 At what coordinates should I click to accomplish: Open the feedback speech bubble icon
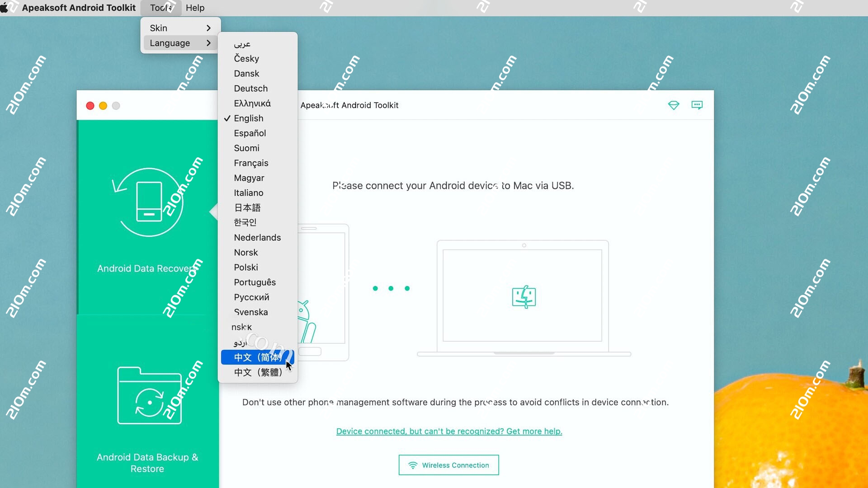click(x=697, y=105)
